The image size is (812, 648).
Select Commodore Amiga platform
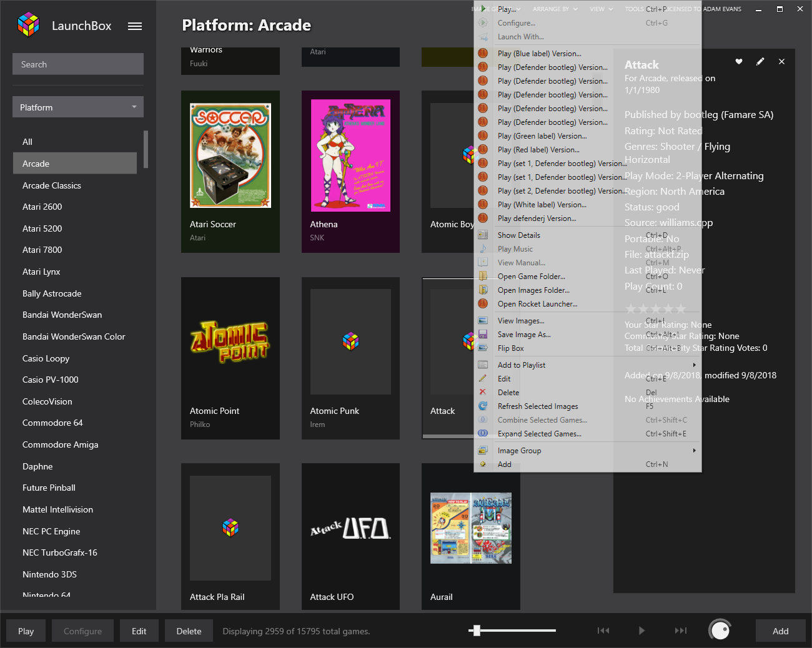coord(75,444)
